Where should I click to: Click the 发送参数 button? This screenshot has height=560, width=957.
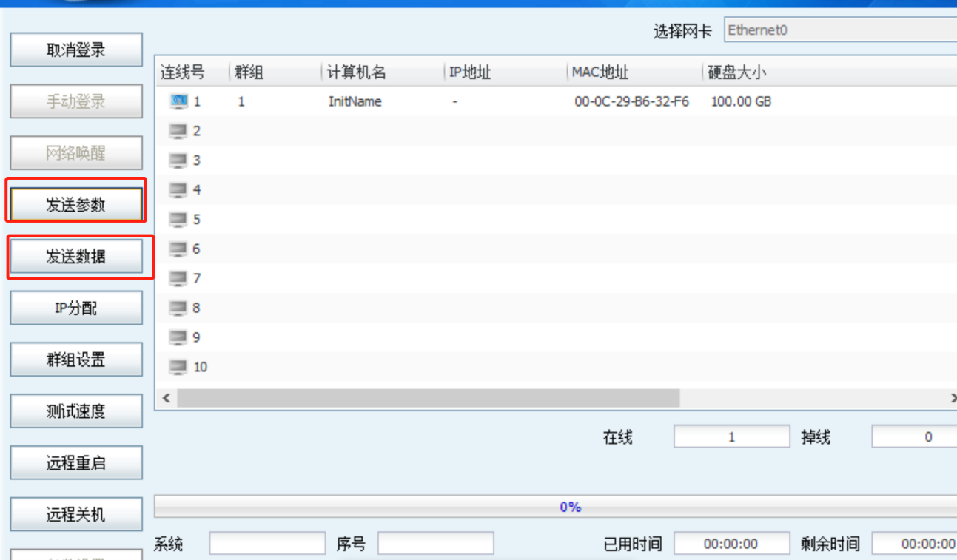tap(76, 205)
